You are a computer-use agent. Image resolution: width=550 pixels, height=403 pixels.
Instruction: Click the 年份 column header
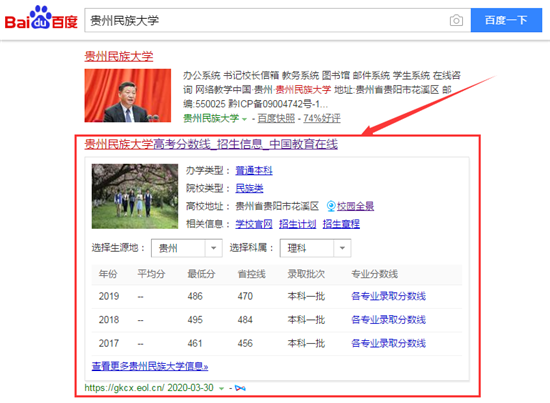point(108,274)
